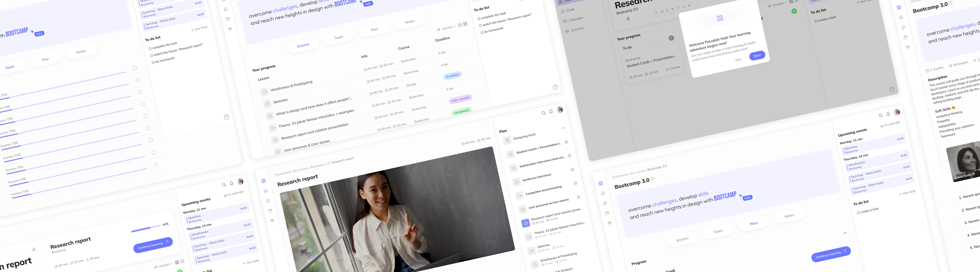The image size is (980, 272).
Task: Switch to grid view icon next to all courses above Deadline
Action: pyautogui.click(x=460, y=25)
